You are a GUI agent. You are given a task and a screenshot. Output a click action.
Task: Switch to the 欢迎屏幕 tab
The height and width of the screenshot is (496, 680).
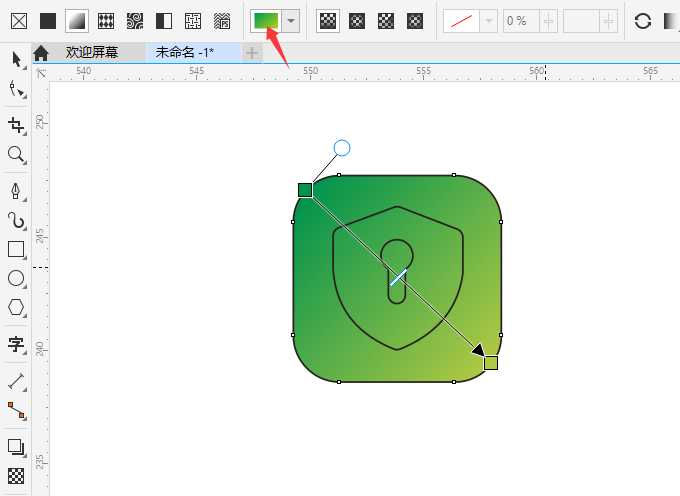[92, 52]
